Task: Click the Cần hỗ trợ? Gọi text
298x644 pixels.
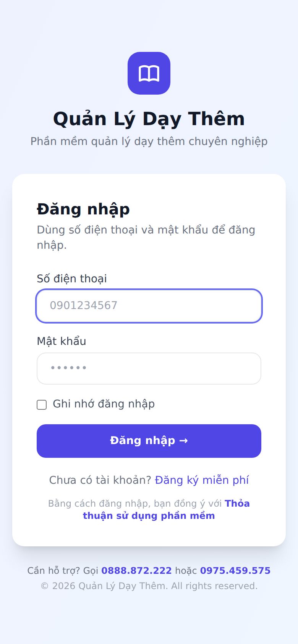Action: pyautogui.click(x=63, y=571)
